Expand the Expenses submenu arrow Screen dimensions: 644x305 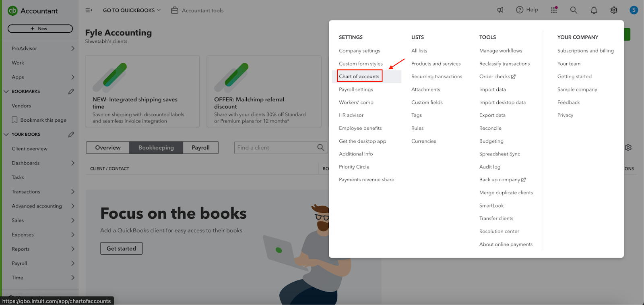pos(73,234)
